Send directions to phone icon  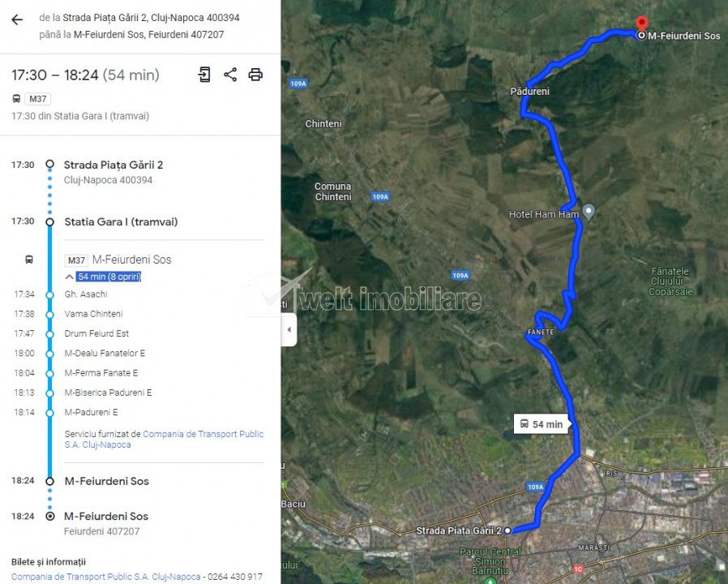(203, 75)
